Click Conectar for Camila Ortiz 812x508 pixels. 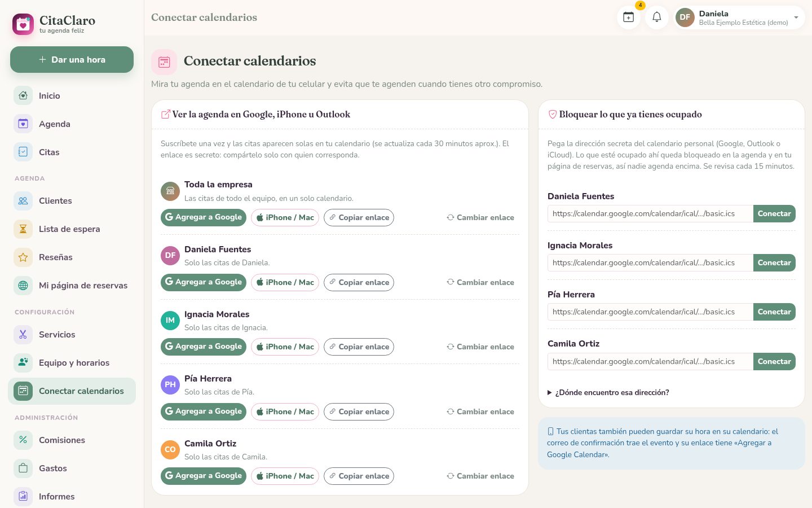click(x=774, y=361)
